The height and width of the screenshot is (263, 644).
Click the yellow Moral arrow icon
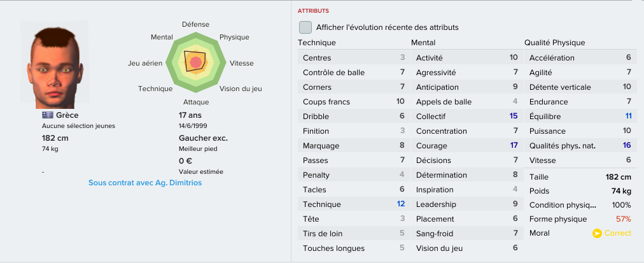[597, 234]
